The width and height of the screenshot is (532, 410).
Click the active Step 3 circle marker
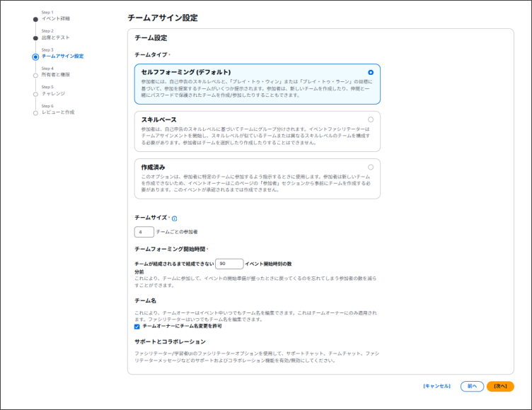35,57
